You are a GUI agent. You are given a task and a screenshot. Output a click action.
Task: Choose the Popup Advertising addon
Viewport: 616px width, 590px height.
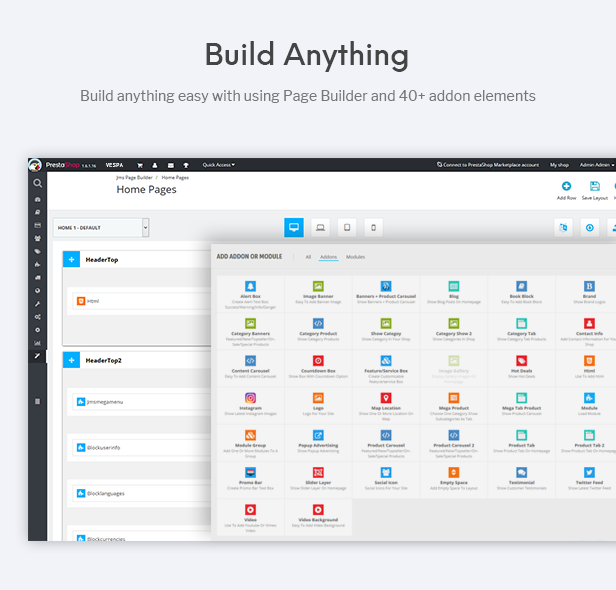pyautogui.click(x=318, y=443)
